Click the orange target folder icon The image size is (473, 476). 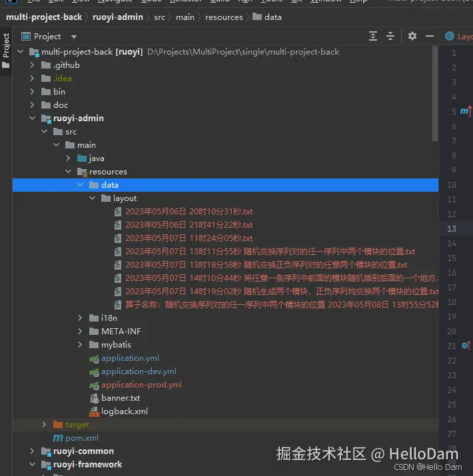point(58,424)
